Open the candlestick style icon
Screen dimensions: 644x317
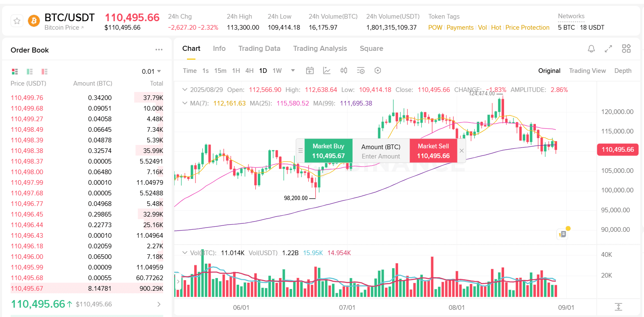[343, 70]
